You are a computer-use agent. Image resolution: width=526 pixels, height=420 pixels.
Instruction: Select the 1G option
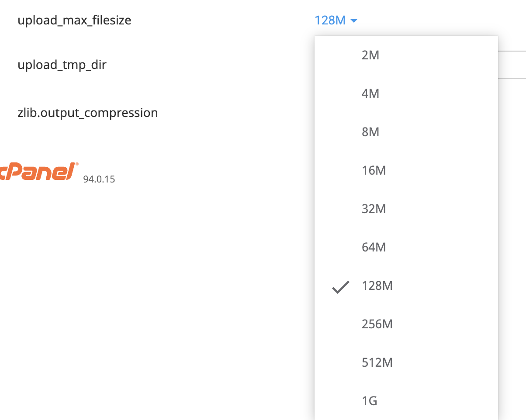tap(406, 401)
